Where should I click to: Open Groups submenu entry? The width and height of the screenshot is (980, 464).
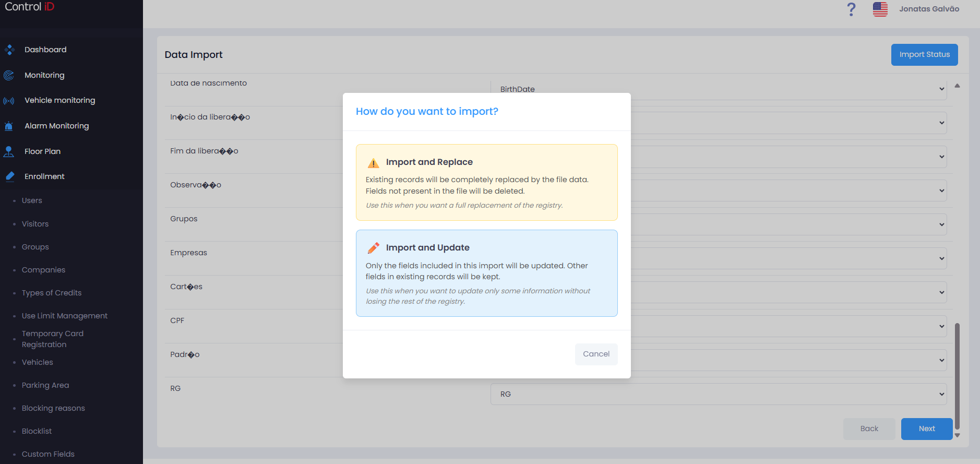35,247
